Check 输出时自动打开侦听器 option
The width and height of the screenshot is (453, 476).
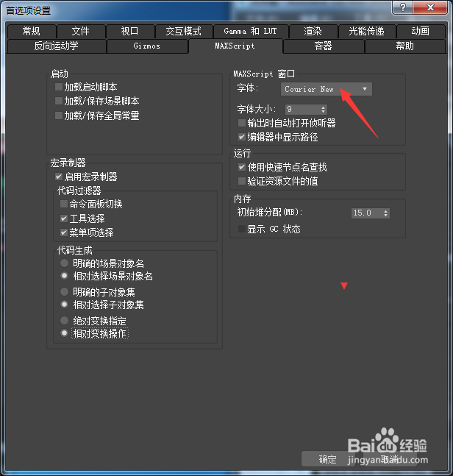pos(241,123)
